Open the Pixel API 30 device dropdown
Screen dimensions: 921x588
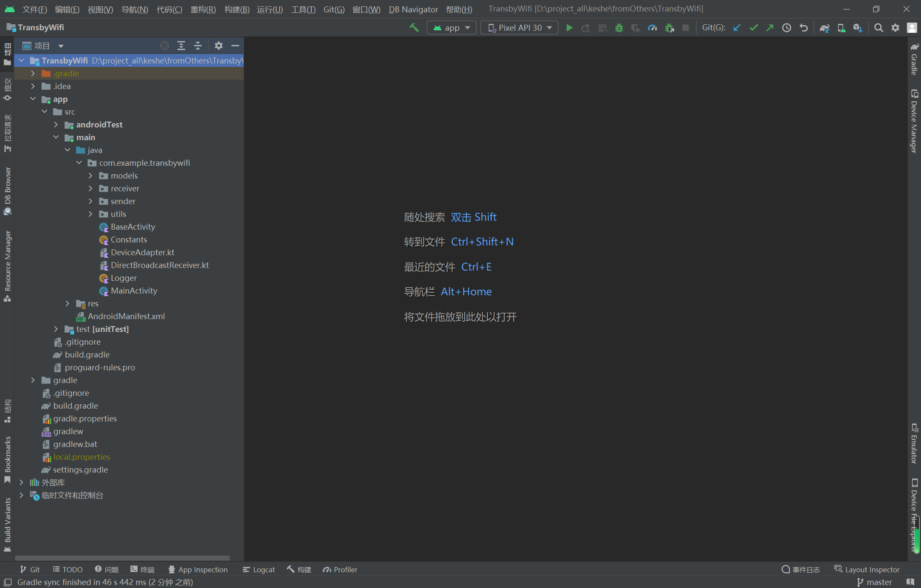[x=519, y=28]
